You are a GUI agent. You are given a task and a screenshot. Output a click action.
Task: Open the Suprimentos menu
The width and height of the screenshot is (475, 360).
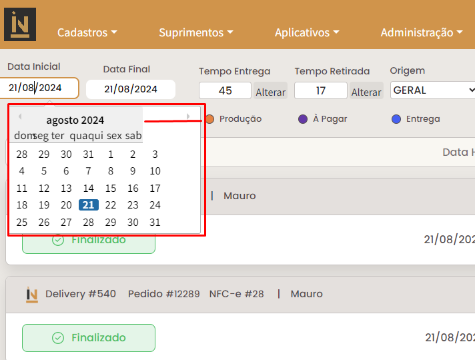196,33
